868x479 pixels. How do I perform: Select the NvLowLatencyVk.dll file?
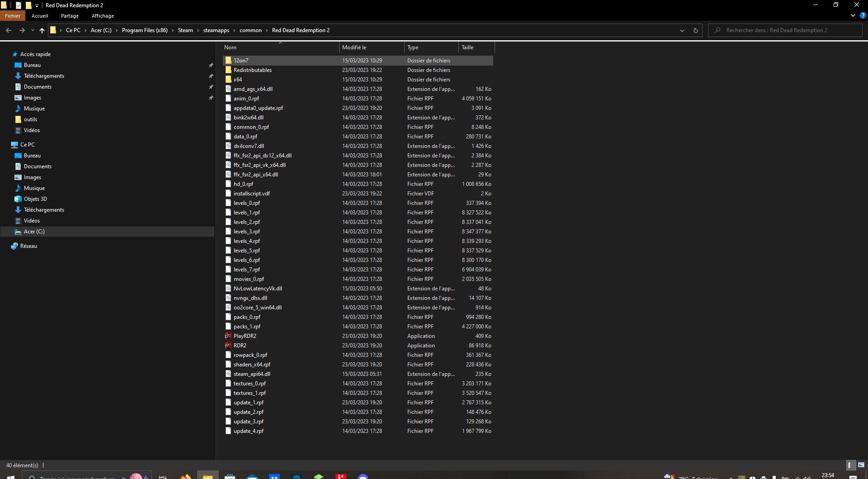click(x=258, y=289)
